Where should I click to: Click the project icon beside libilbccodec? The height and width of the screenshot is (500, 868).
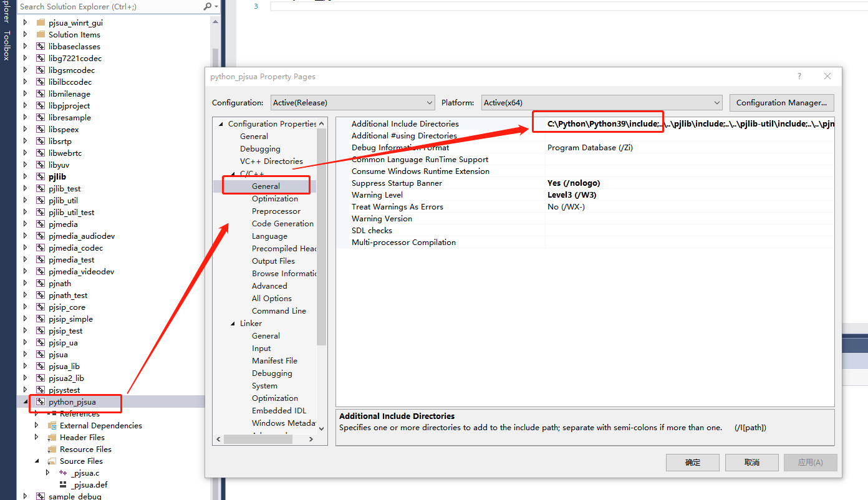pyautogui.click(x=41, y=82)
